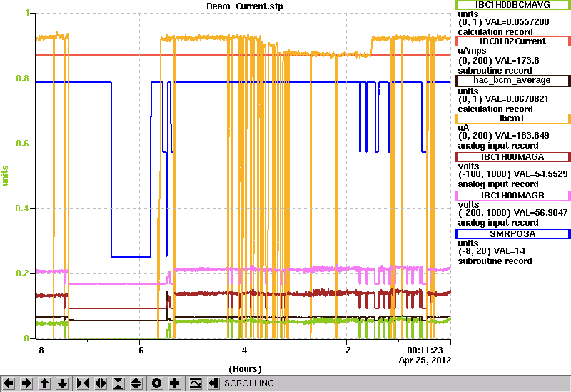
Task: Click the 0.4 y-axis tick label
Action: tap(23, 208)
